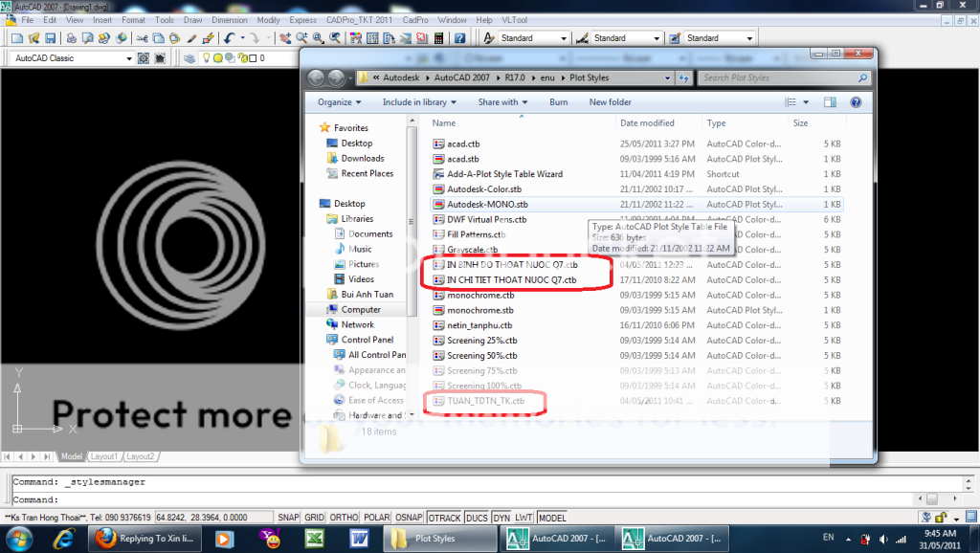Open the File menu in AutoCAD

pyautogui.click(x=28, y=20)
